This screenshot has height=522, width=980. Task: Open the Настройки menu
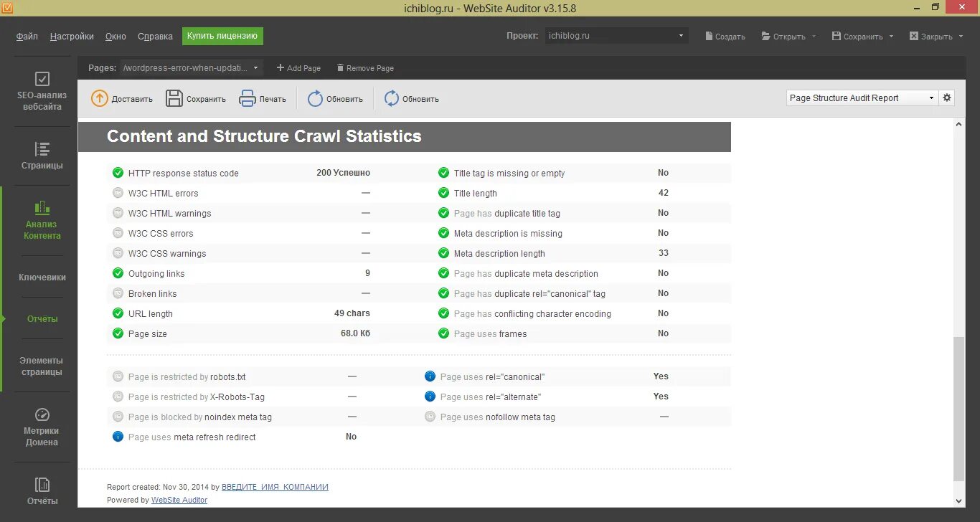[72, 37]
